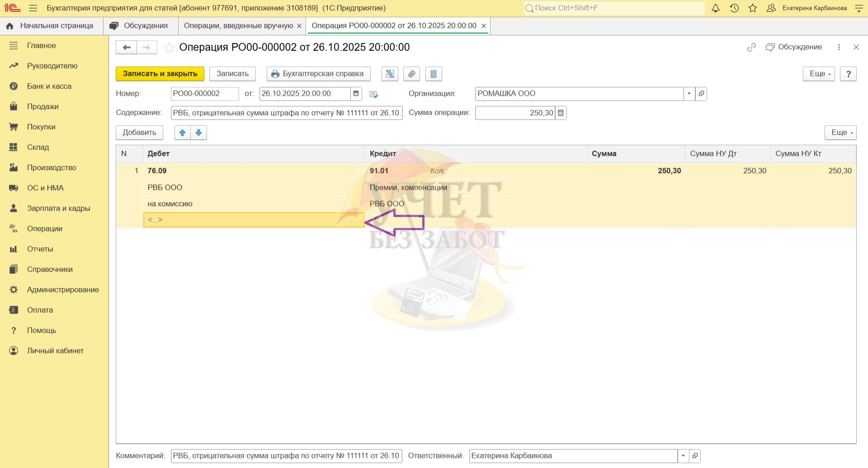
Task: Move row up with blue arrow
Action: (182, 132)
